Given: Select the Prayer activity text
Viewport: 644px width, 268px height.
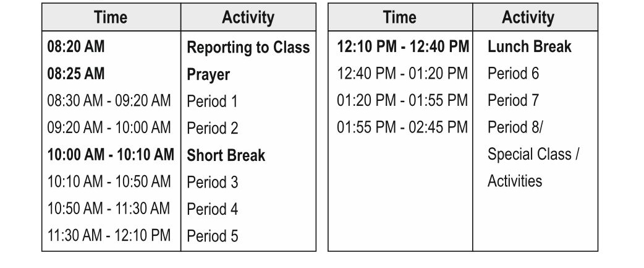Looking at the screenshot, I should click(208, 74).
